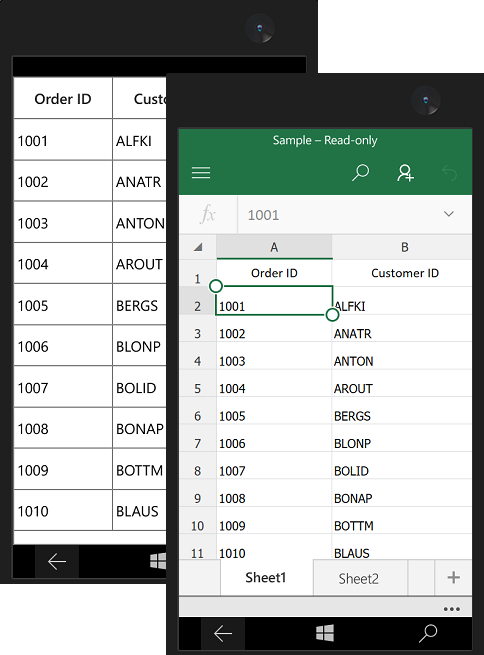Screen dimensions: 484x655
Task: Click BOLID in the rear phone grid
Action: pos(139,387)
